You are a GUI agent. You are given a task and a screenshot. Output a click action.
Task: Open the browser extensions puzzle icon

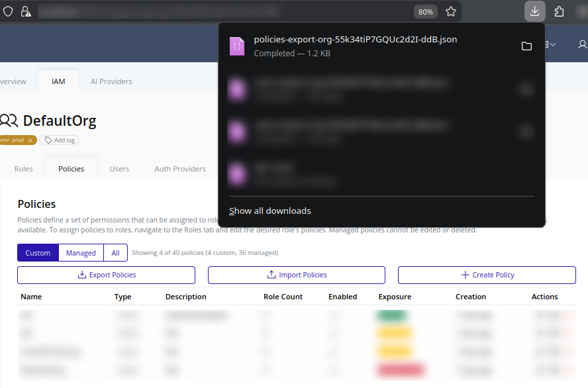click(559, 11)
